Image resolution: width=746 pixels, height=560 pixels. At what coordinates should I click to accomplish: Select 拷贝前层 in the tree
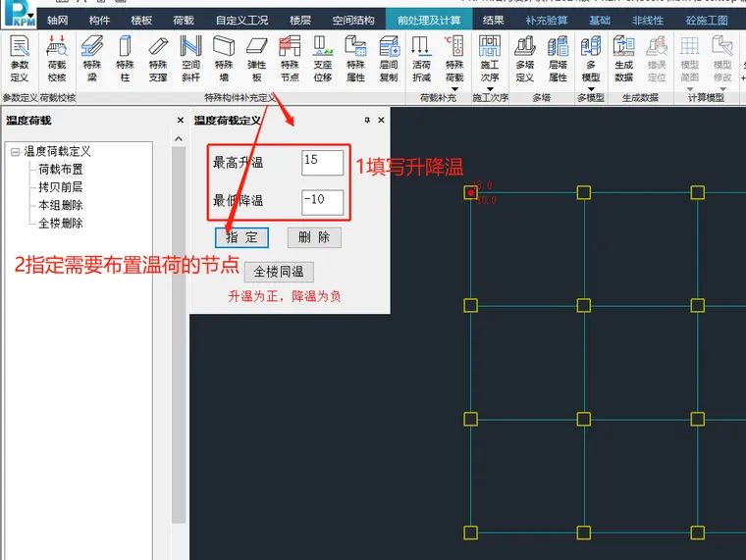(61, 187)
